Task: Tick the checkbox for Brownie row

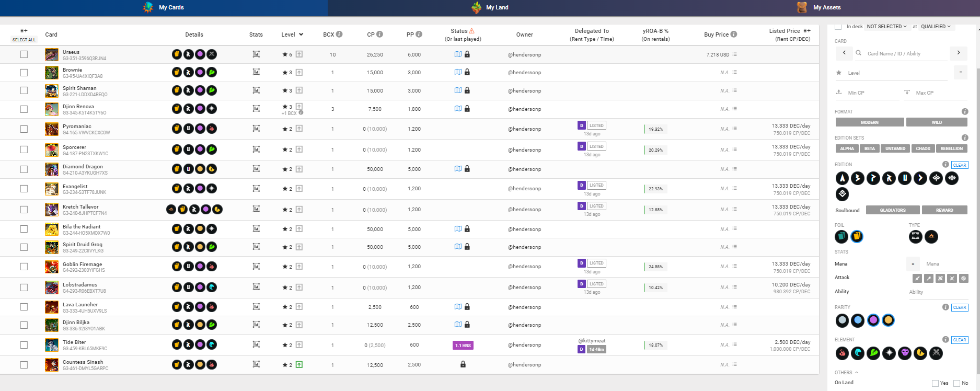Action: click(24, 73)
